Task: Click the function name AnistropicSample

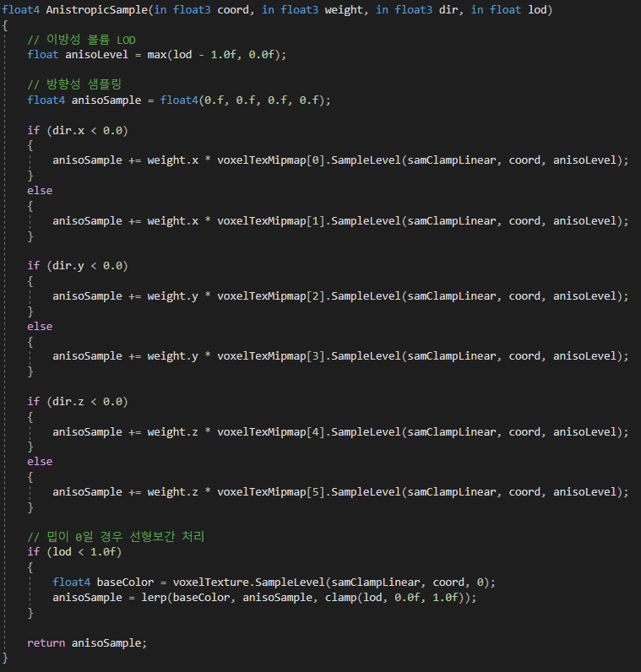Action: pyautogui.click(x=97, y=10)
